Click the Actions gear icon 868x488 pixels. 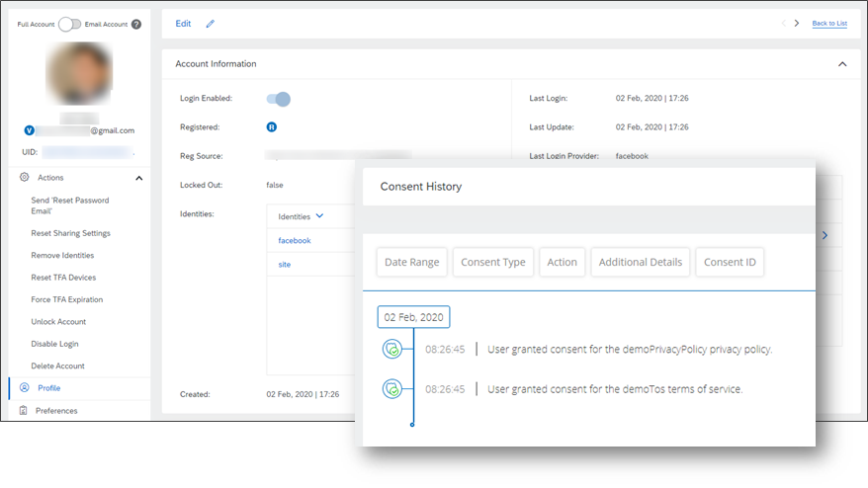[x=25, y=178]
